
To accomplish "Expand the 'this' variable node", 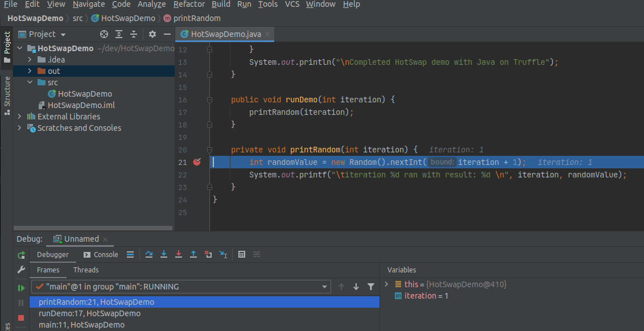I will 387,284.
